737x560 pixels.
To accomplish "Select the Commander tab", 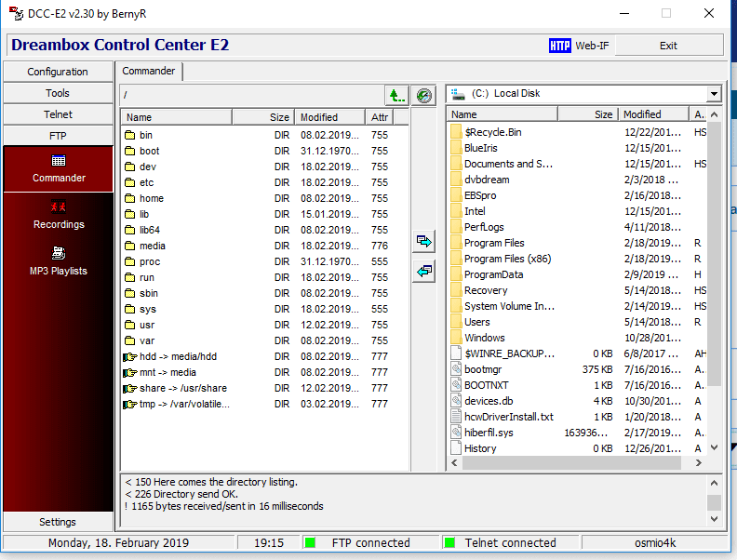I will (x=149, y=71).
